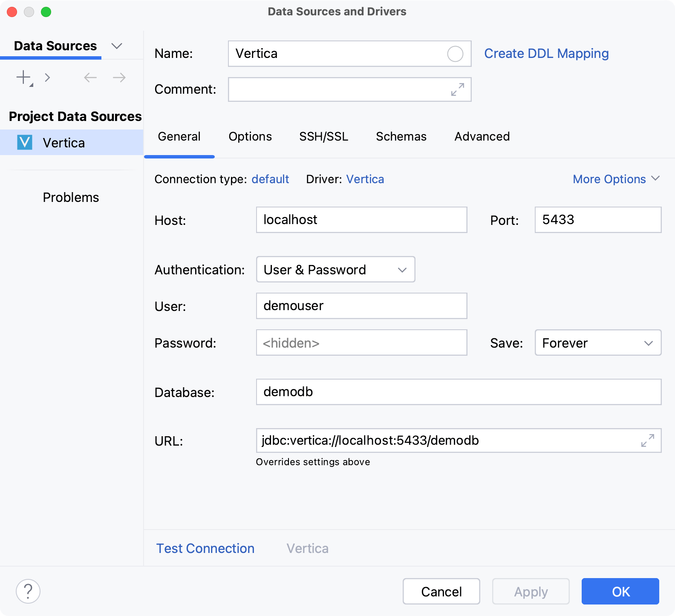This screenshot has width=675, height=616.
Task: Click Create DDL Mapping link
Action: tap(546, 54)
